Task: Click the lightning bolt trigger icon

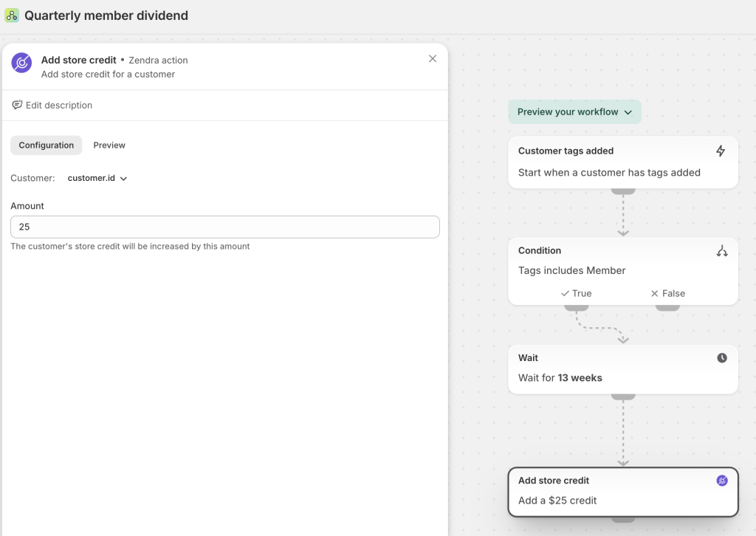Action: pyautogui.click(x=721, y=151)
